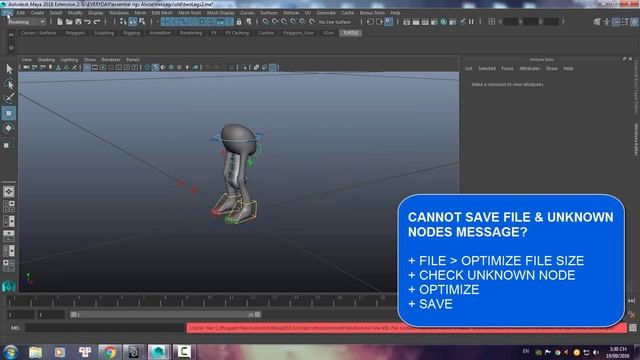Open the Mesh Tools menu
The image size is (640, 360).
coord(189,13)
